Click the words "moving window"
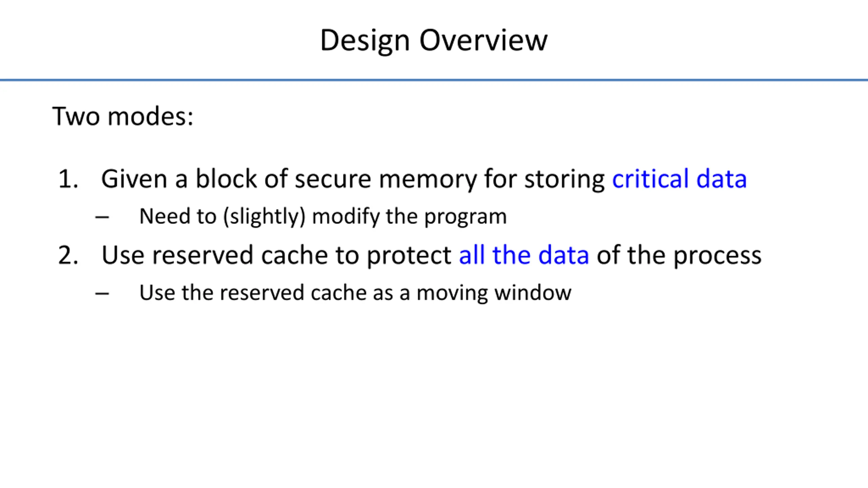868x488 pixels. [x=494, y=292]
